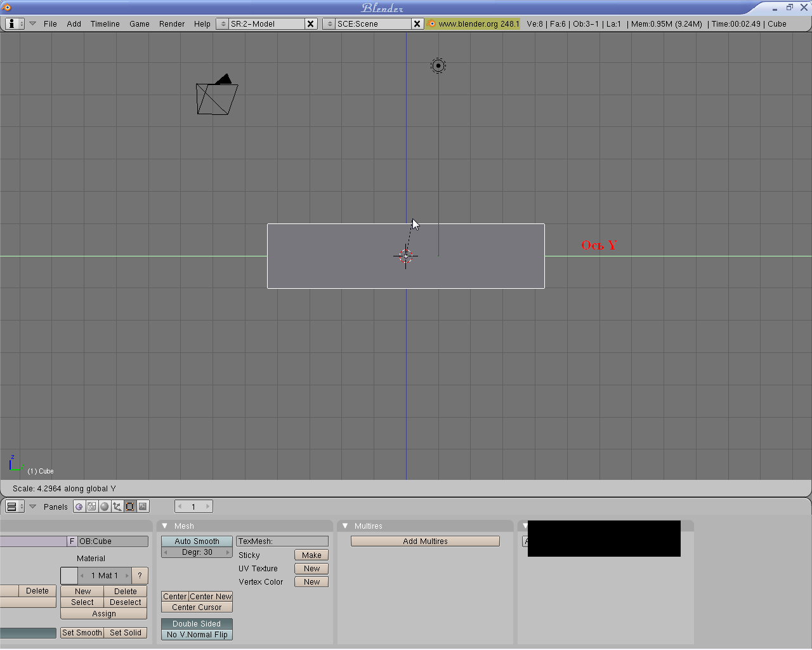Open the Shading context sphere icon
Image resolution: width=812 pixels, height=650 pixels.
pyautogui.click(x=105, y=507)
